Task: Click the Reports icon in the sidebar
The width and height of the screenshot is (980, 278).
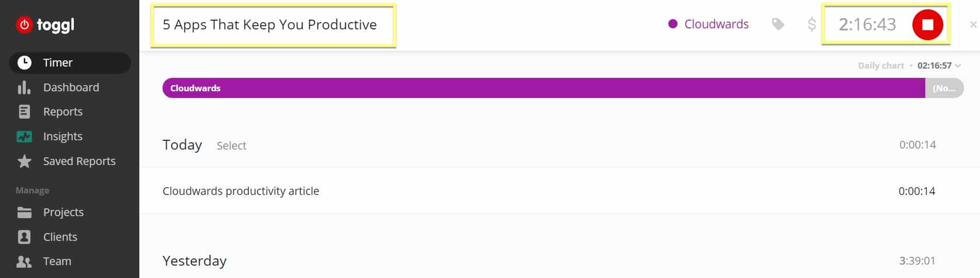Action: (x=24, y=111)
